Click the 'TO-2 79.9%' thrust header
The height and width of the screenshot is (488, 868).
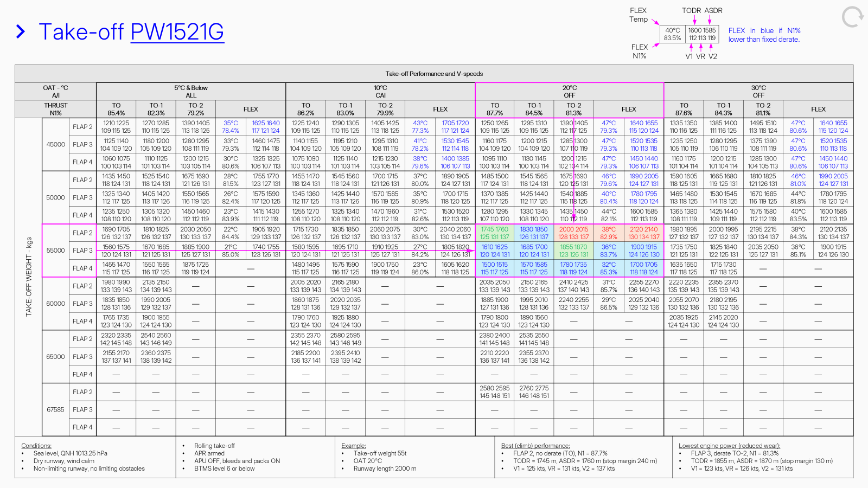pyautogui.click(x=385, y=109)
